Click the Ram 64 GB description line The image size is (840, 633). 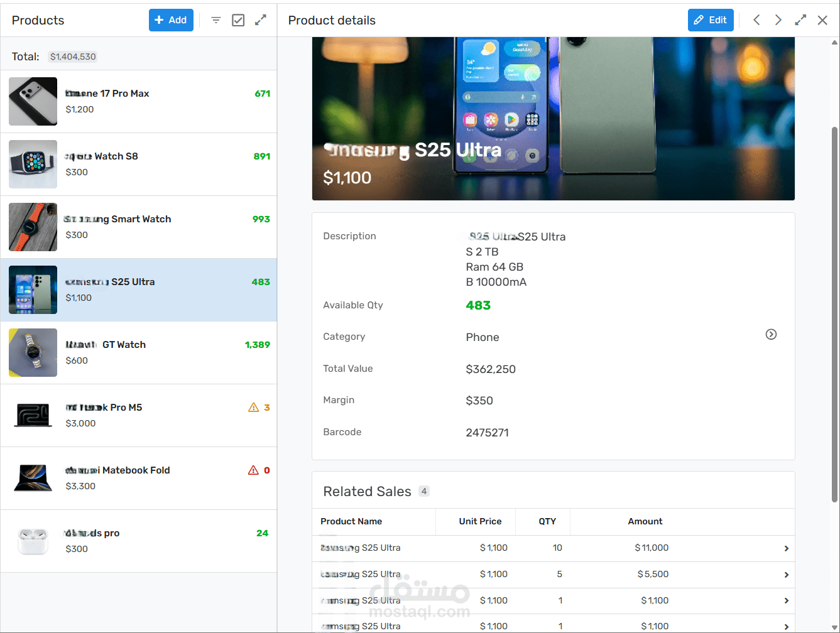click(x=494, y=267)
